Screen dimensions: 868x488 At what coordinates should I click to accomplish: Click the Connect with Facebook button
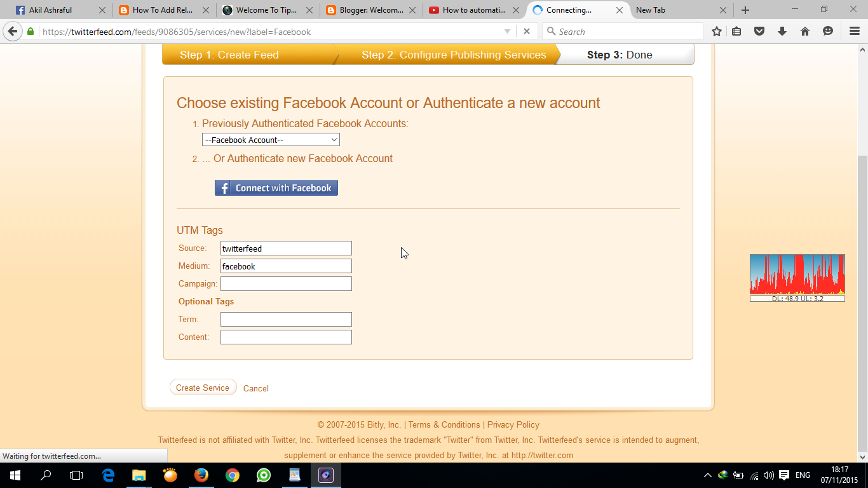(x=276, y=188)
